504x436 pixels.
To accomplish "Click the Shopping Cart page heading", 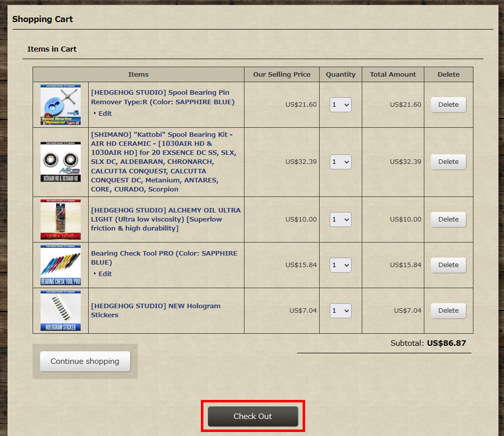I will tap(43, 19).
